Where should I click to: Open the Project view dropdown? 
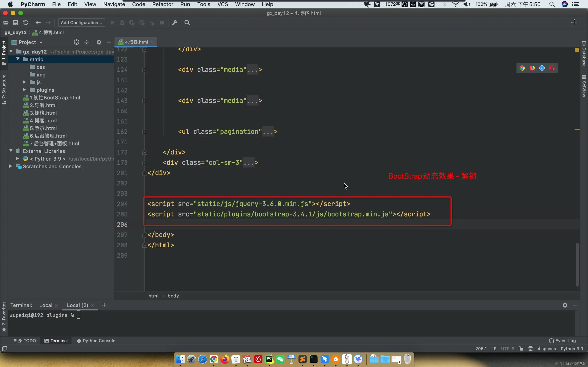[x=41, y=43]
